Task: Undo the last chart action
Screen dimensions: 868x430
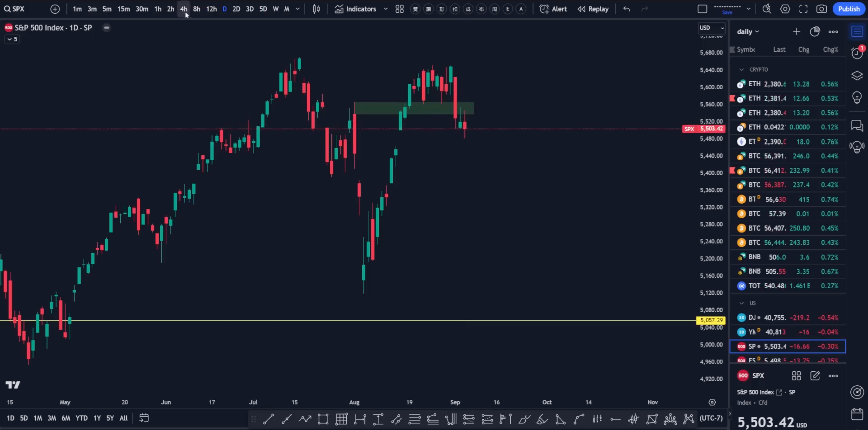Action: (626, 9)
